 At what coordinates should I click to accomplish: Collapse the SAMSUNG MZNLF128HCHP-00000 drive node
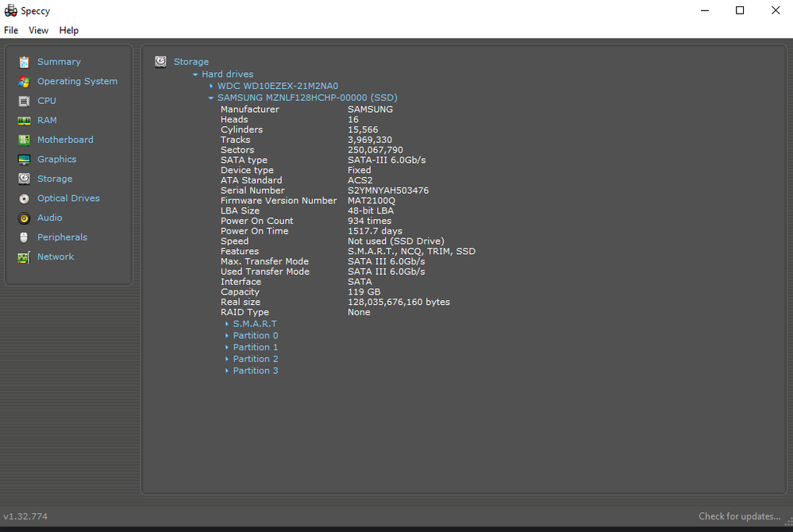[x=211, y=98]
